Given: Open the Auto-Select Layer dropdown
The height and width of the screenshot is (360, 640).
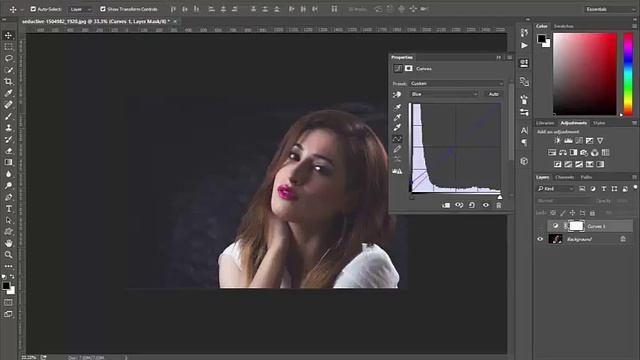Looking at the screenshot, I should point(81,9).
